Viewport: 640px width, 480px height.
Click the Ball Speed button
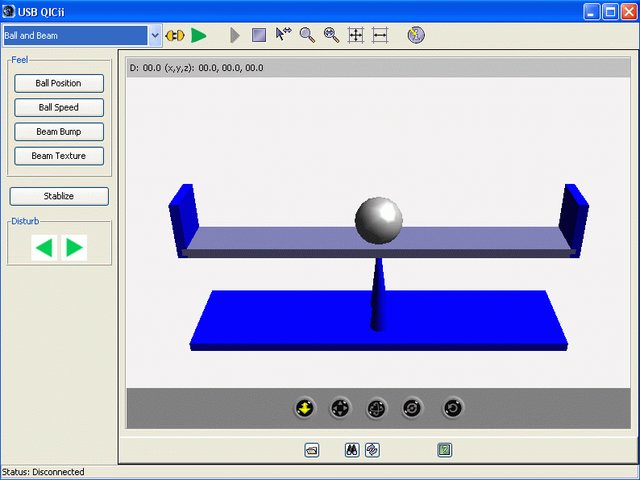point(59,107)
